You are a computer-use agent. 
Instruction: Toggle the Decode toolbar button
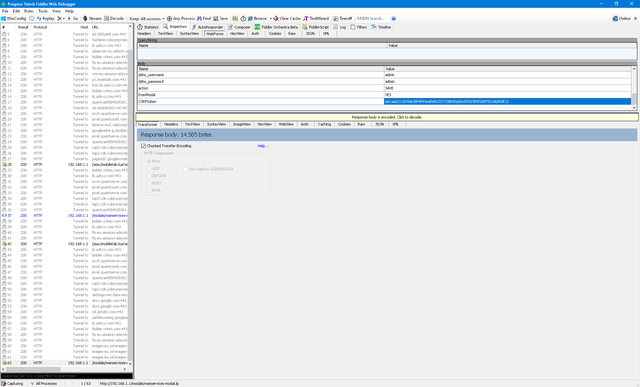tap(114, 18)
